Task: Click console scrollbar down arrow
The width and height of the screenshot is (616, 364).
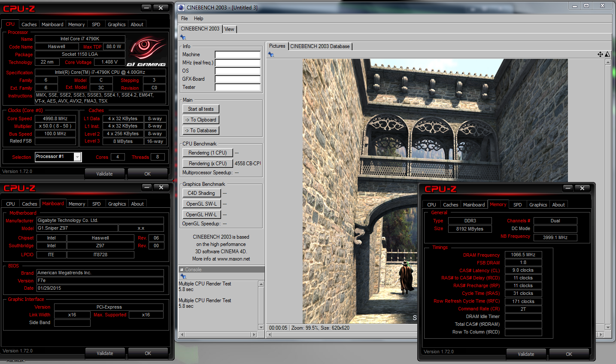Action: (x=261, y=328)
